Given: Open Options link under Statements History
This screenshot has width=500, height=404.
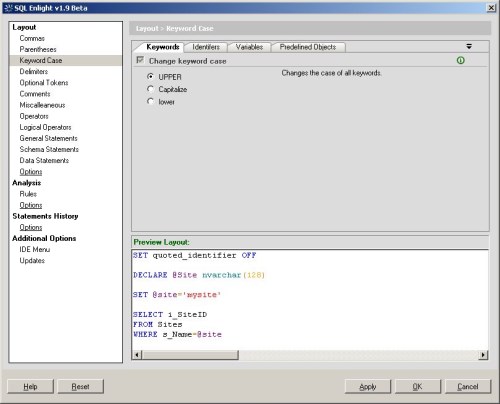Looking at the screenshot, I should (x=31, y=227).
